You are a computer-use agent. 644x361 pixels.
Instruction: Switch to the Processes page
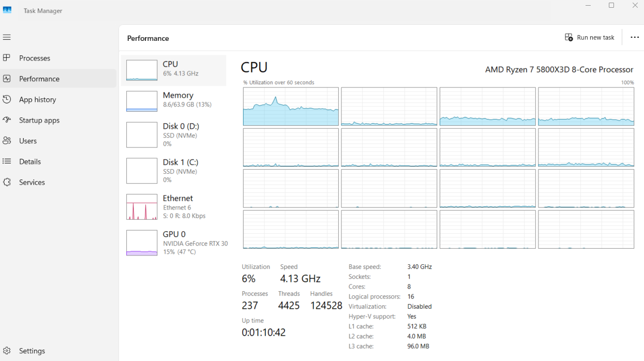click(x=35, y=58)
